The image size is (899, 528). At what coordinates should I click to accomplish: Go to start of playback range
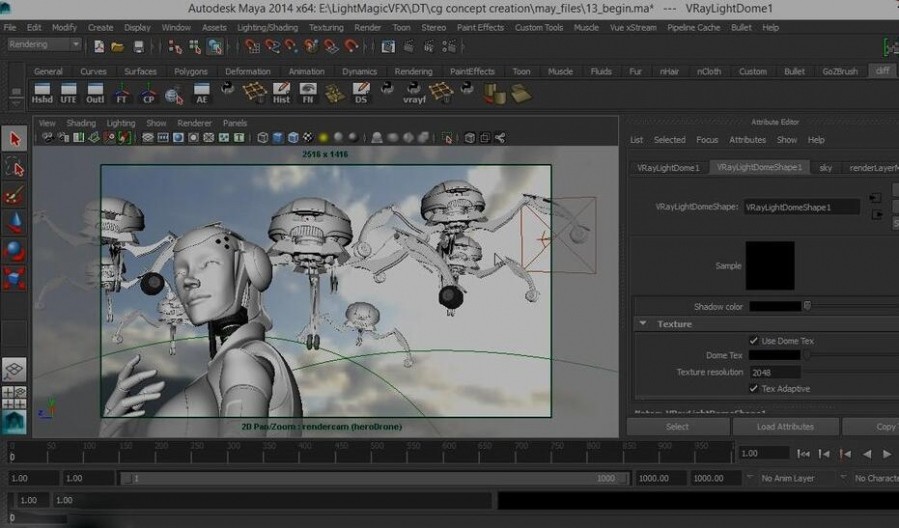click(x=803, y=454)
